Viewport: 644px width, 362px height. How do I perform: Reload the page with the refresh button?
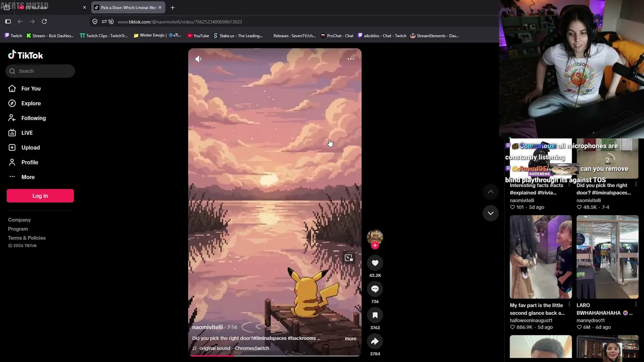point(44,22)
